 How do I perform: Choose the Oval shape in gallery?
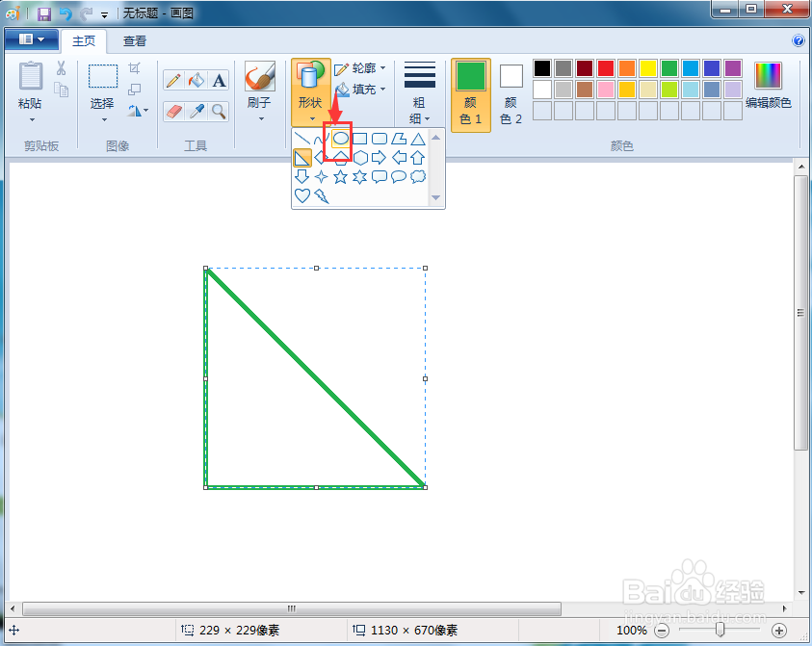pos(340,139)
